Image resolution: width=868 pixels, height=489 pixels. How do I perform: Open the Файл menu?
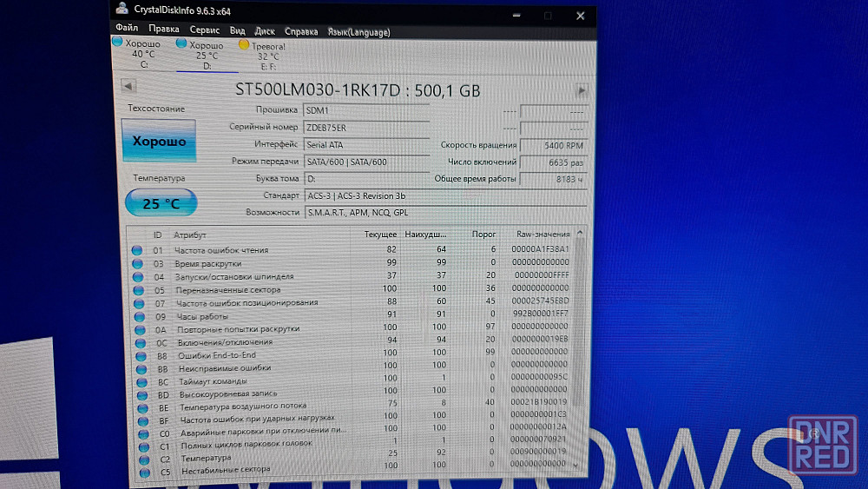[x=127, y=28]
